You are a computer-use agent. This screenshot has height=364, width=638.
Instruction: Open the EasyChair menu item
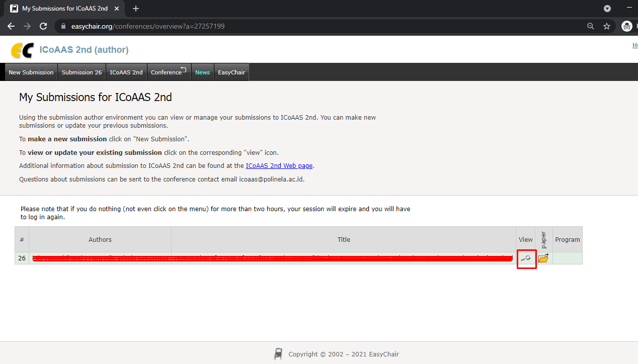tap(231, 72)
